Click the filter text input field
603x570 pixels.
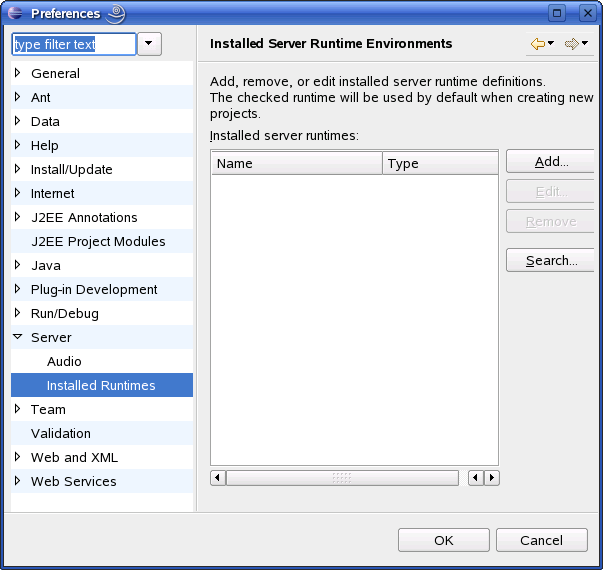[x=73, y=44]
